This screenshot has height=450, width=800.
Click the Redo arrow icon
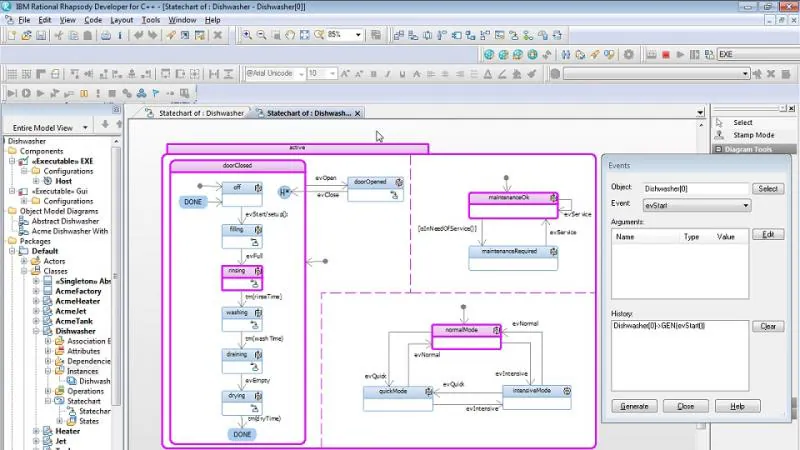pos(153,35)
